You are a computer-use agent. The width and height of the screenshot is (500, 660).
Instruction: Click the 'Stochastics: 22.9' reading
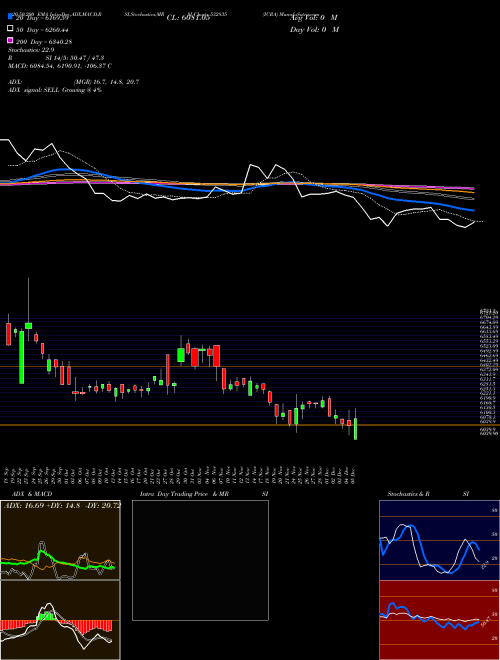click(x=31, y=50)
